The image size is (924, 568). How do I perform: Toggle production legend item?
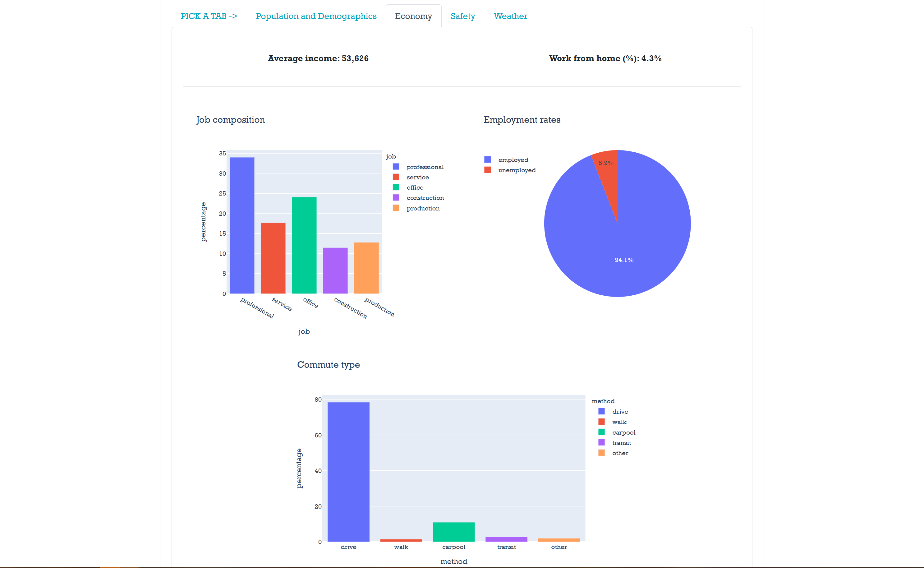pos(422,209)
